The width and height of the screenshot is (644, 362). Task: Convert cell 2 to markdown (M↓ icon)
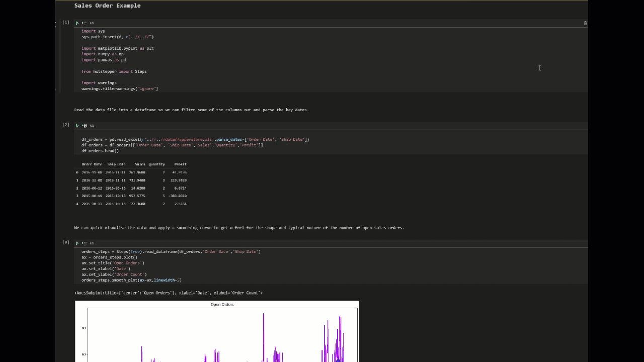[x=92, y=126]
